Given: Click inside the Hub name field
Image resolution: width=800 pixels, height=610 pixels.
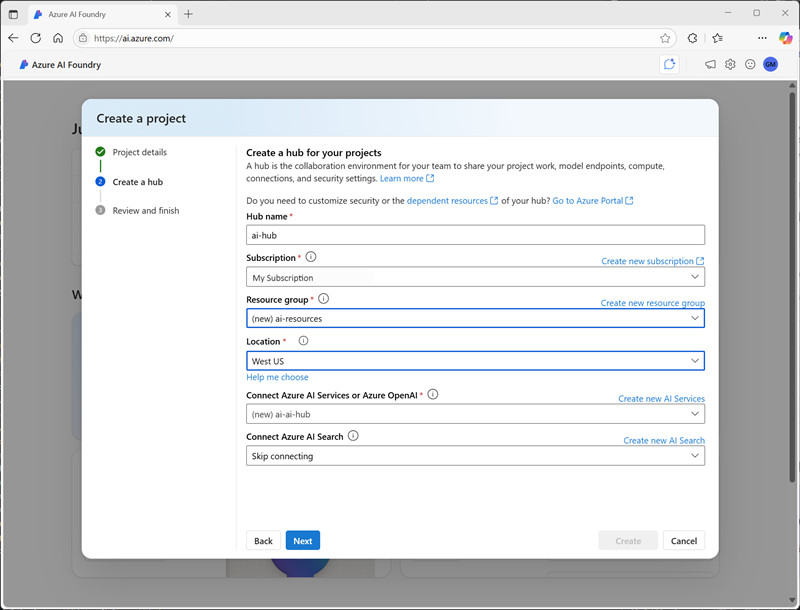Looking at the screenshot, I should tap(475, 235).
